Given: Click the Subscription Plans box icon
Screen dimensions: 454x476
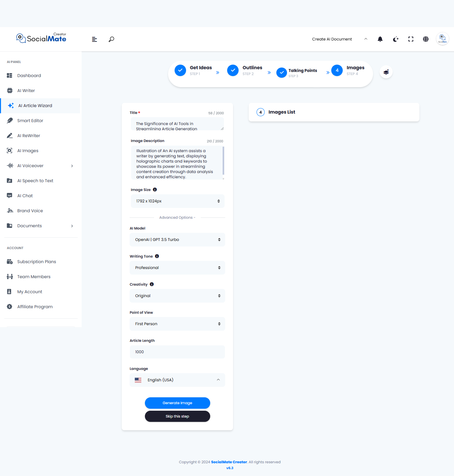Looking at the screenshot, I should point(10,262).
